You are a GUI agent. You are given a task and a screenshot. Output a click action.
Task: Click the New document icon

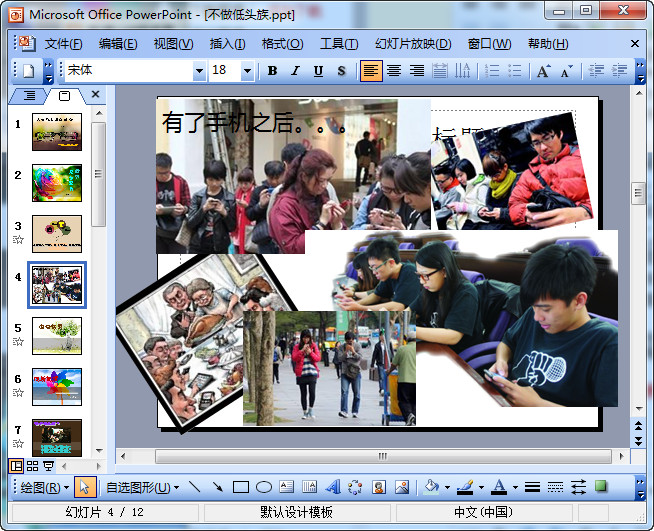(28, 70)
